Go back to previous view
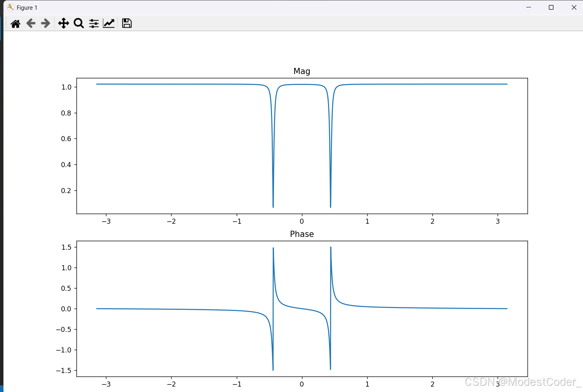Image resolution: width=583 pixels, height=392 pixels. [31, 24]
